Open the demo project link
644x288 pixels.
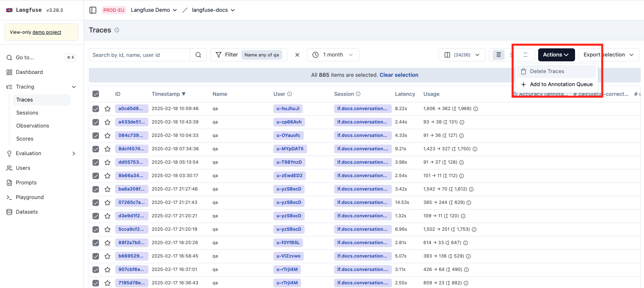[47, 32]
